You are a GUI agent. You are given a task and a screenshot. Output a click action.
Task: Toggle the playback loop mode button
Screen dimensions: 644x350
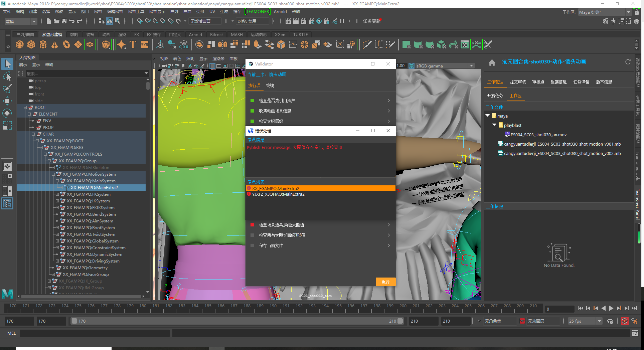[x=610, y=321]
